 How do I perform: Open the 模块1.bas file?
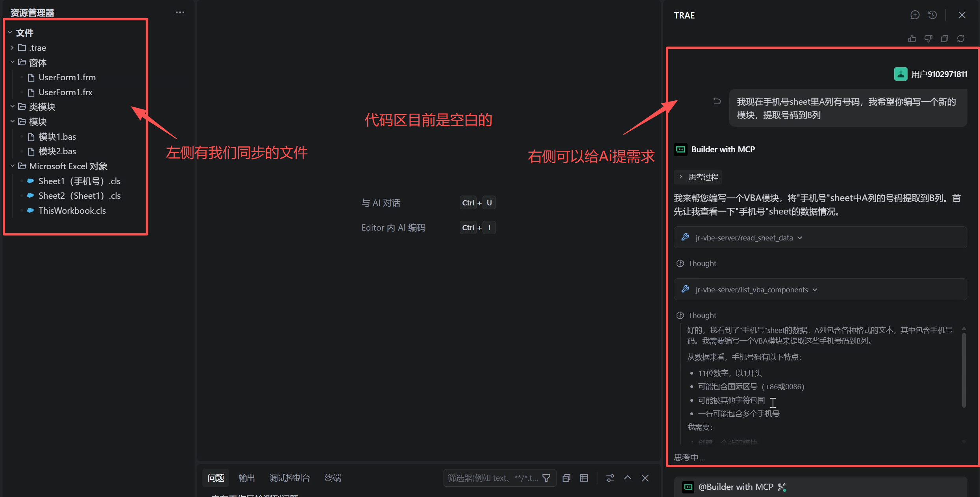coord(57,137)
